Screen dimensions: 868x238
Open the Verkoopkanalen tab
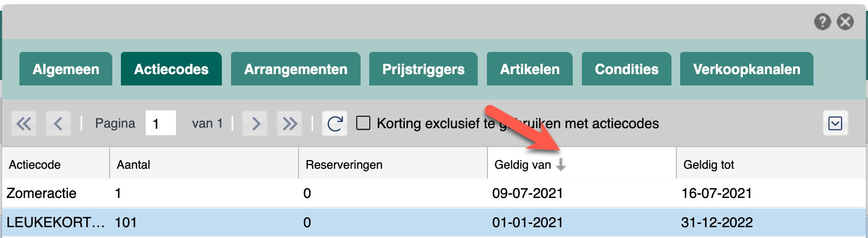747,69
